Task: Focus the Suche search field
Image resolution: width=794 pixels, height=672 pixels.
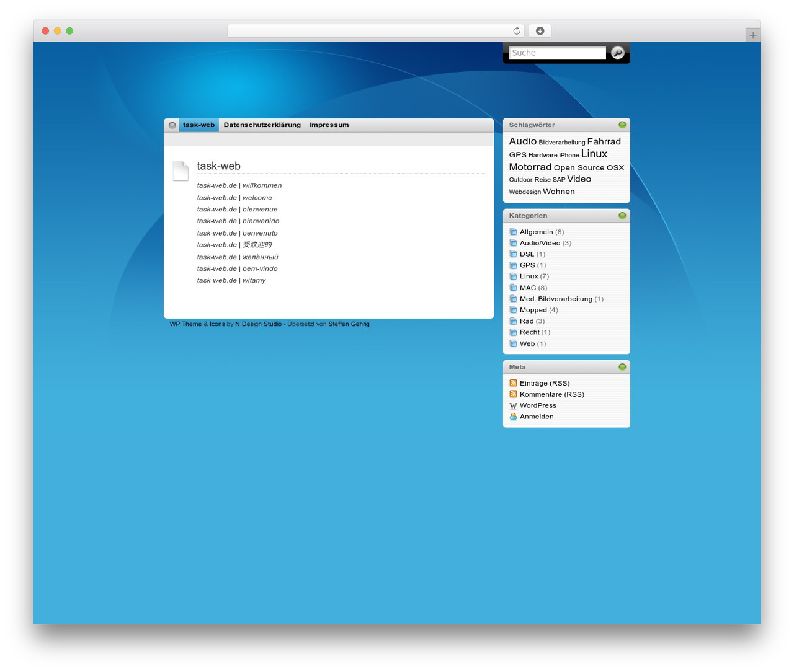Action: (x=557, y=53)
